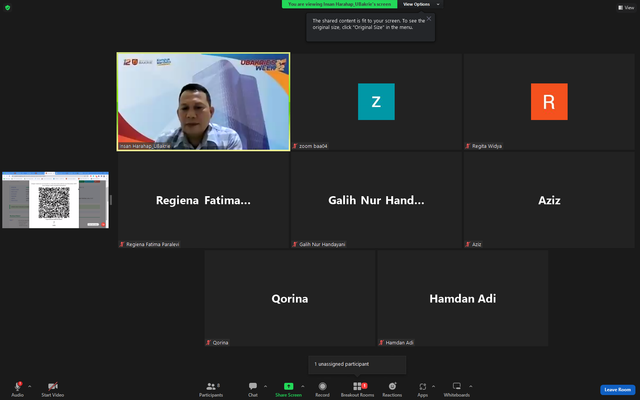This screenshot has height=400, width=640.
Task: Select the Qorina participant tile
Action: pos(290,298)
